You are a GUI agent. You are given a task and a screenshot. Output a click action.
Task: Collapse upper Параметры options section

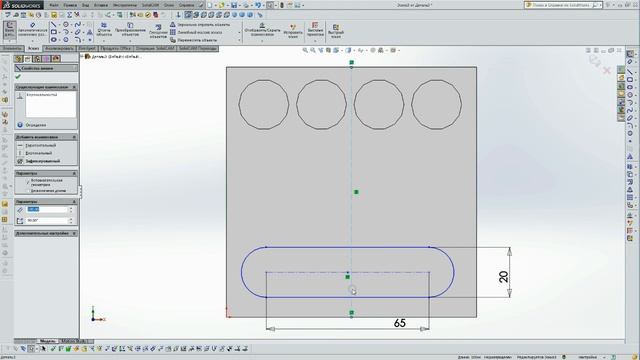tap(74, 173)
